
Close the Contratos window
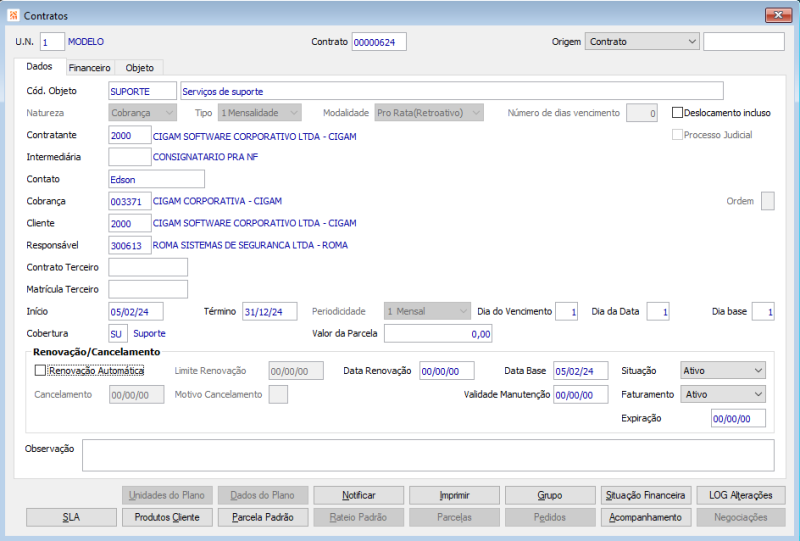778,15
